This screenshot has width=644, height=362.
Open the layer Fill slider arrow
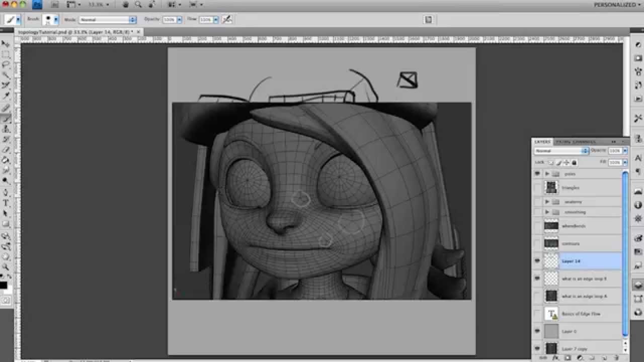tap(625, 162)
